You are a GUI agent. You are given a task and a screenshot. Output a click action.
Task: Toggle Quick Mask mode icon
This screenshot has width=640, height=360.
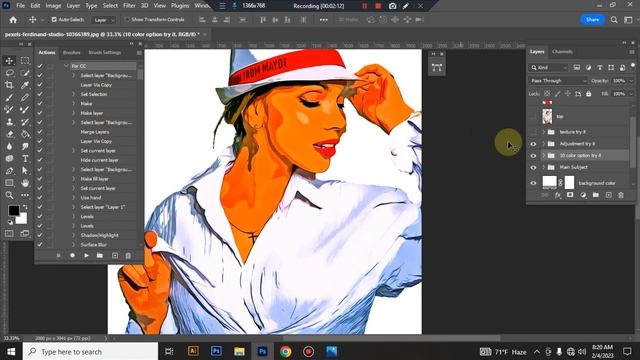pyautogui.click(x=9, y=233)
